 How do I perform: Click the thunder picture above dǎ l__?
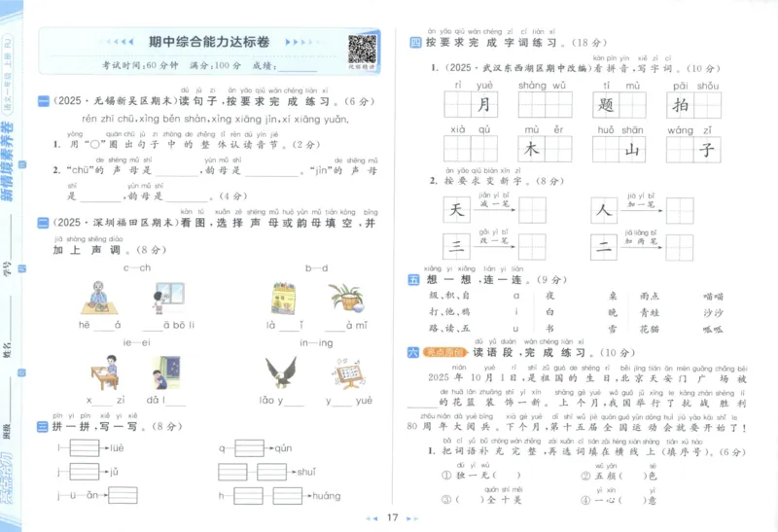[166, 372]
